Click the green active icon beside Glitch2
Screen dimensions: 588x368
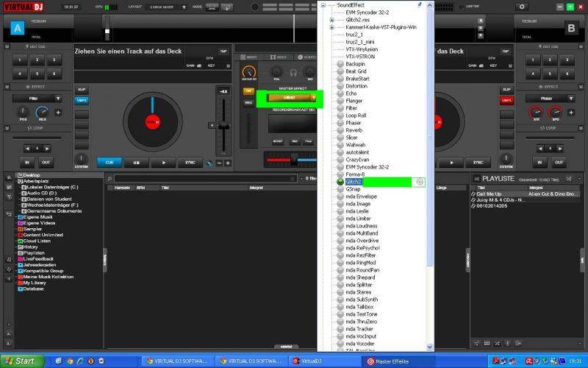tap(340, 182)
